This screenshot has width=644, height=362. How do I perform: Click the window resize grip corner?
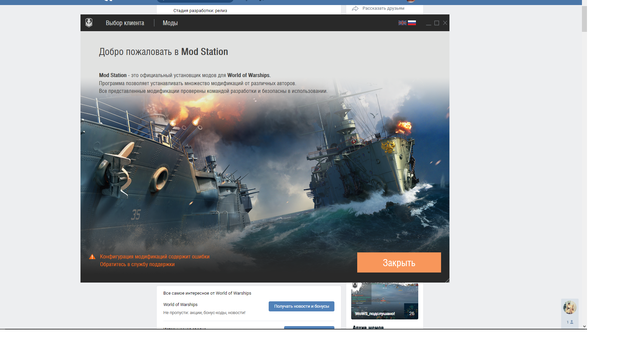pyautogui.click(x=447, y=280)
